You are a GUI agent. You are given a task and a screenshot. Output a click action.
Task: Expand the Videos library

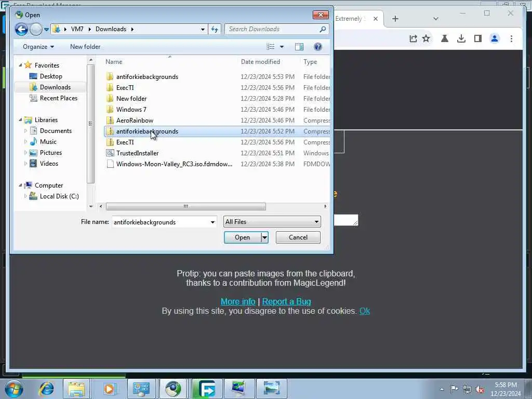coord(25,163)
